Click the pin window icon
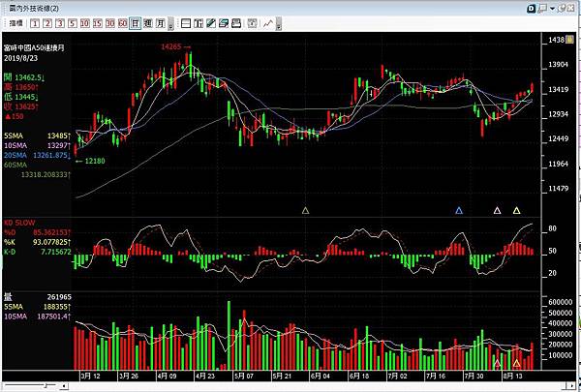Viewport: 581px width, 392px height. 562,8
